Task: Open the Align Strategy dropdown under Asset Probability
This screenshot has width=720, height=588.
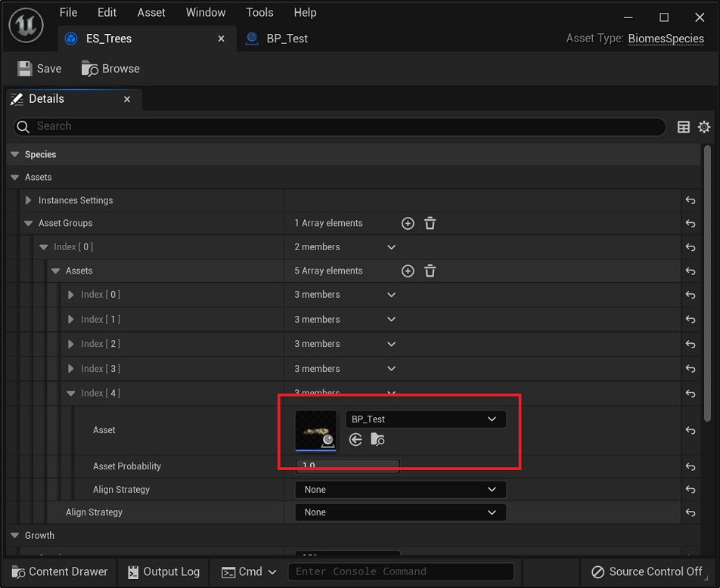Action: [400, 490]
